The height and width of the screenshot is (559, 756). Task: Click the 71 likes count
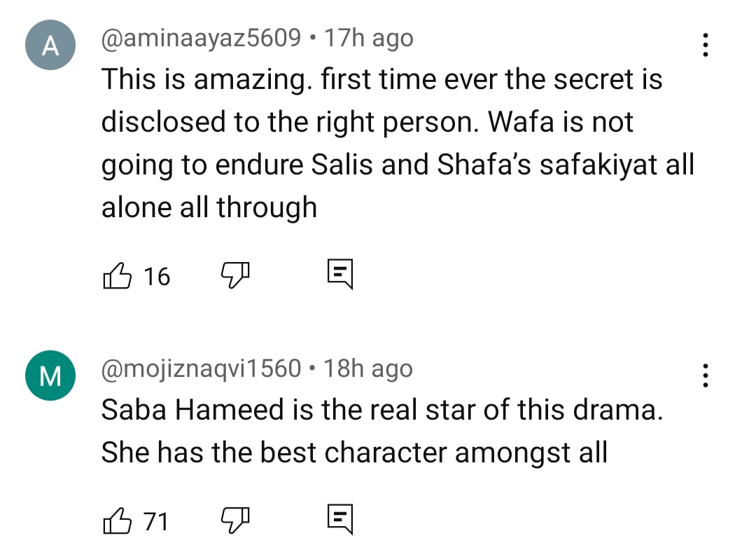pos(156,522)
